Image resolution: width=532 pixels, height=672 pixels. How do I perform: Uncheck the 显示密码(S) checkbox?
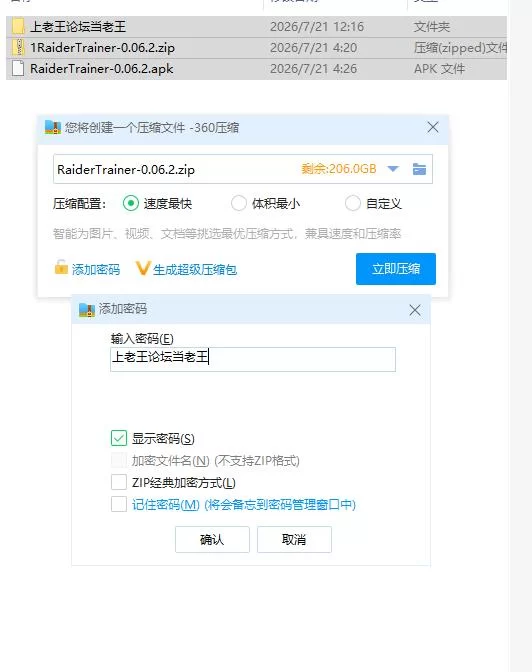[x=119, y=438]
